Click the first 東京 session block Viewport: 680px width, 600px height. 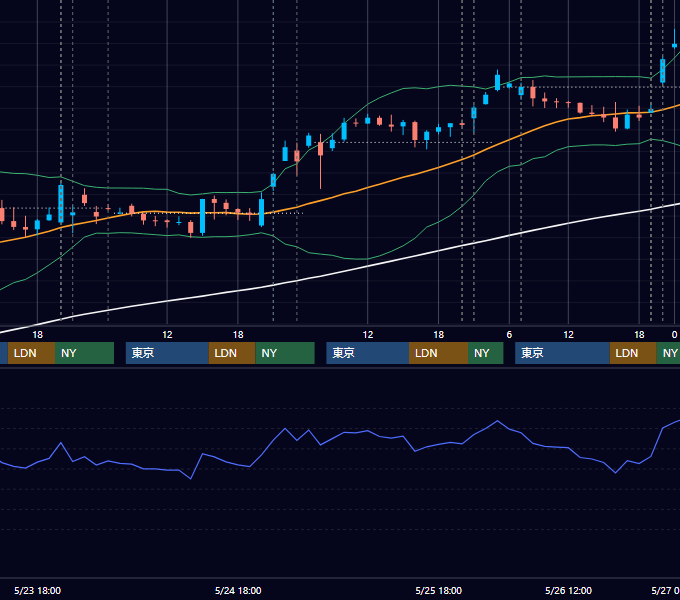tap(167, 353)
